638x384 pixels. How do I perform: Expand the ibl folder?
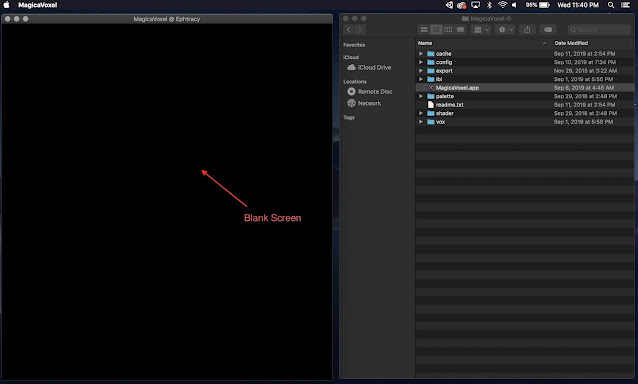tap(421, 79)
